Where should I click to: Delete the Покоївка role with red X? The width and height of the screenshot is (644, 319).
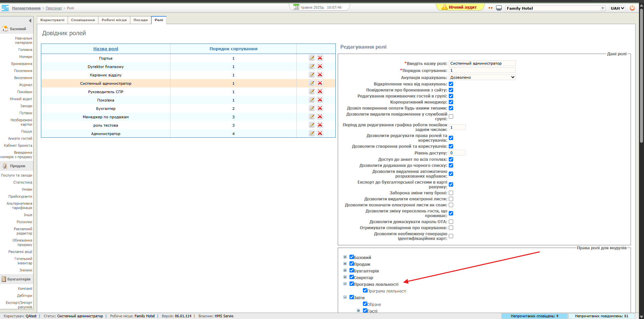(320, 100)
